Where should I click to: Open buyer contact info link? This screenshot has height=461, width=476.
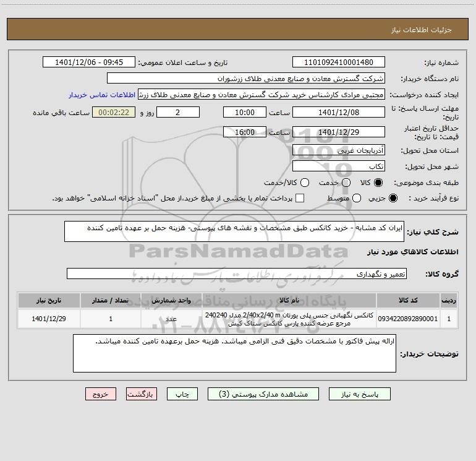pyautogui.click(x=102, y=95)
